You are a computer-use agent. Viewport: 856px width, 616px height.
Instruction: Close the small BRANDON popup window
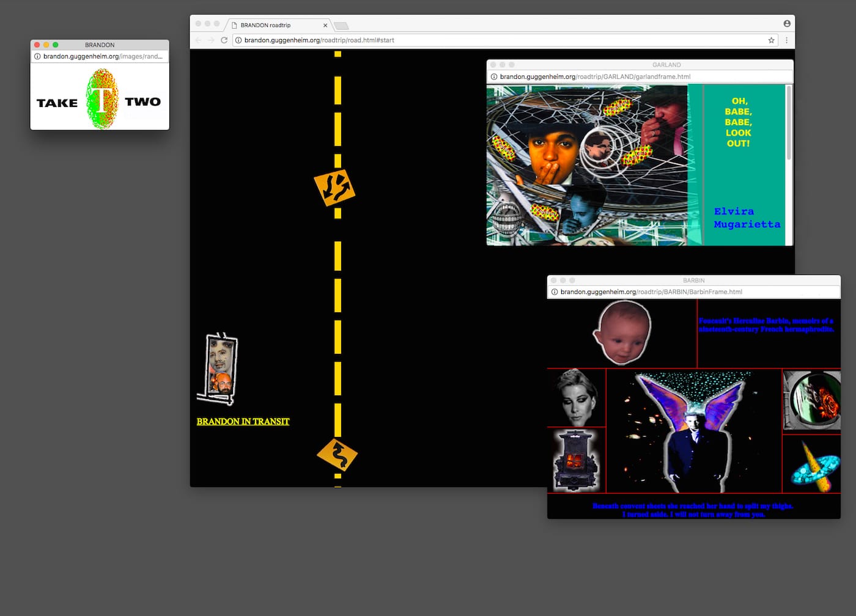point(37,45)
